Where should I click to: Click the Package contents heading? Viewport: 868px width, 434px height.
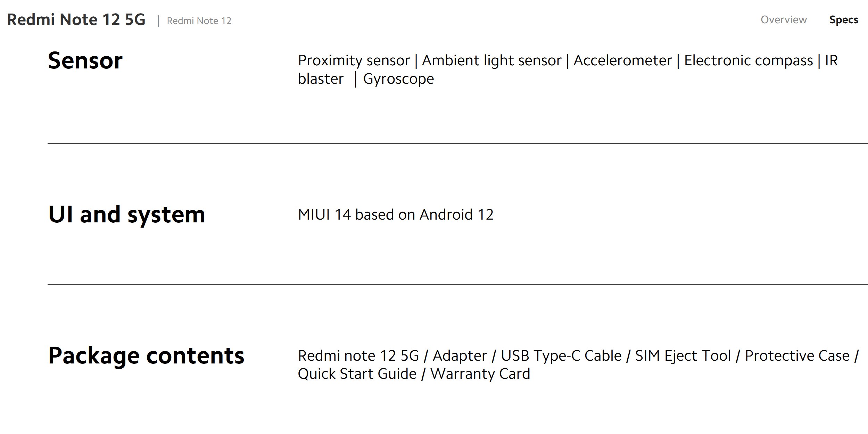[x=146, y=355]
